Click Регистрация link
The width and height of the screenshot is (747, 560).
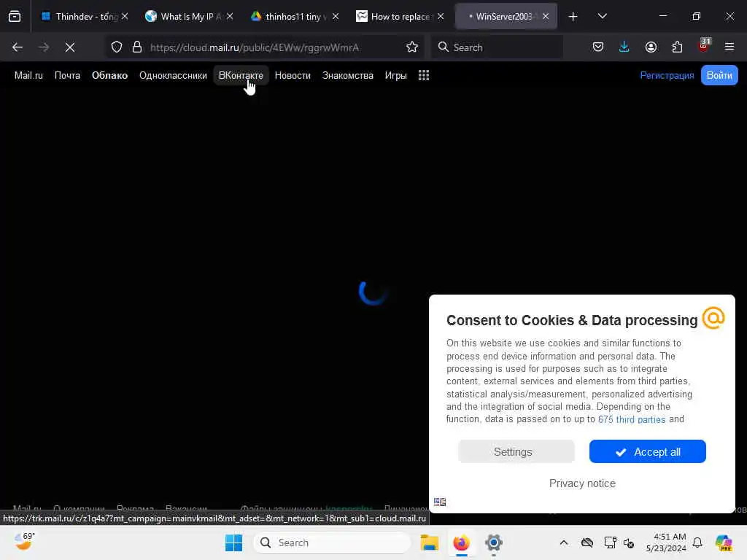tap(667, 75)
